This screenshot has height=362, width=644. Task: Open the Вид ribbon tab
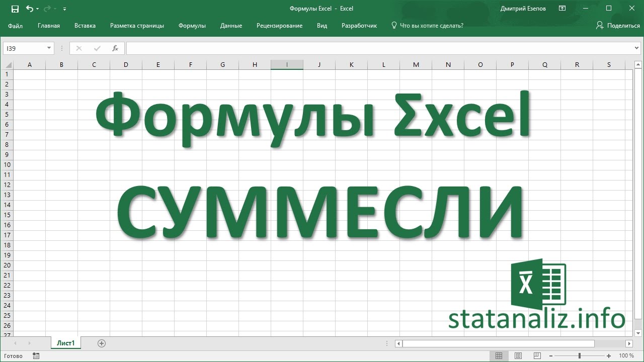(322, 26)
